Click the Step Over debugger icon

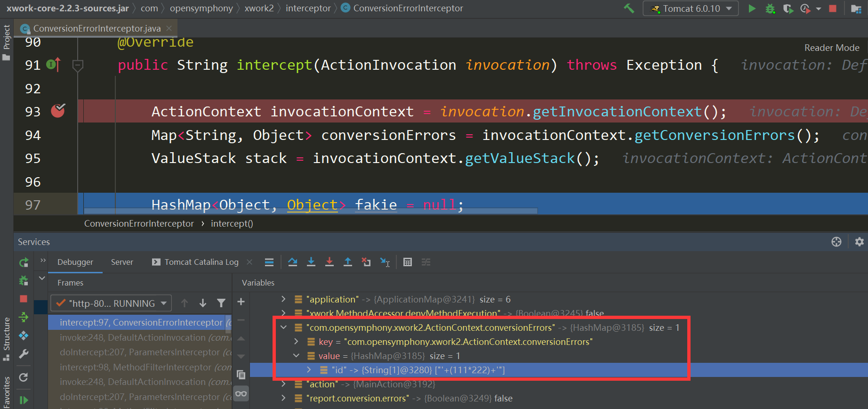click(293, 262)
